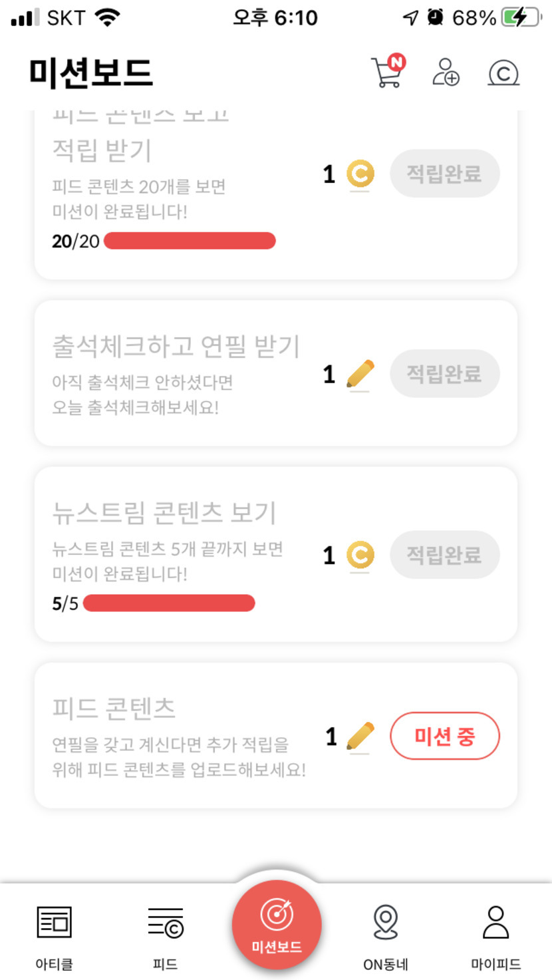
Task: Tap the add friend icon
Action: pyautogui.click(x=446, y=73)
